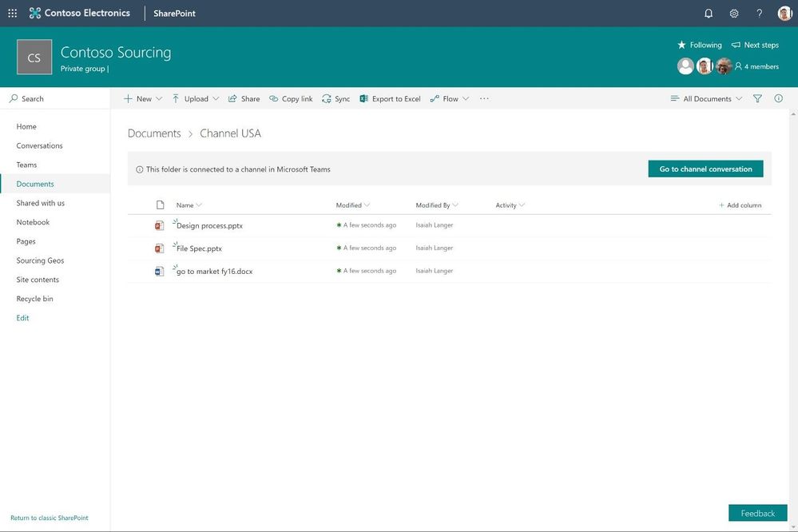Open Shared with us in navigation
This screenshot has height=532, width=798.
(x=41, y=203)
